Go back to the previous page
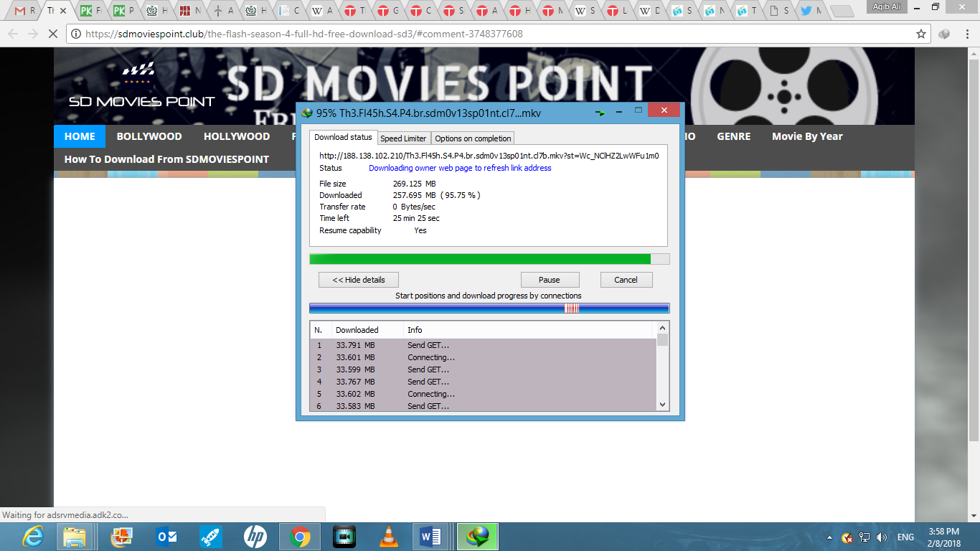 [x=12, y=34]
